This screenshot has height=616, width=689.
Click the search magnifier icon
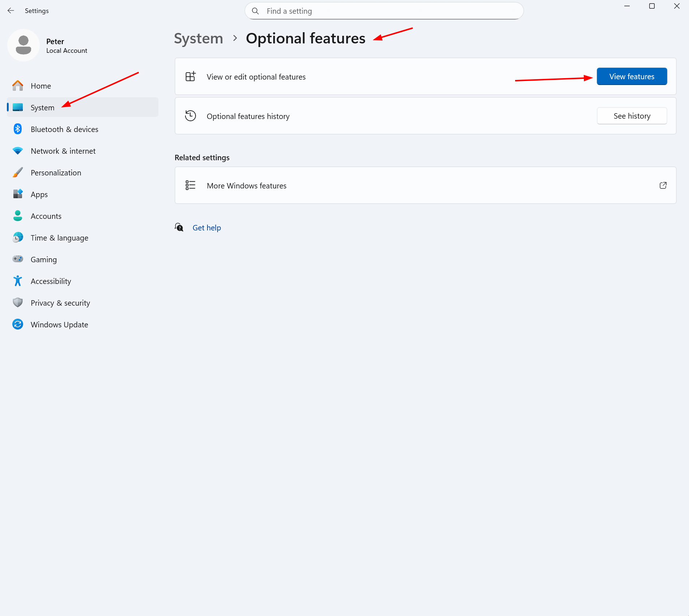tap(255, 11)
